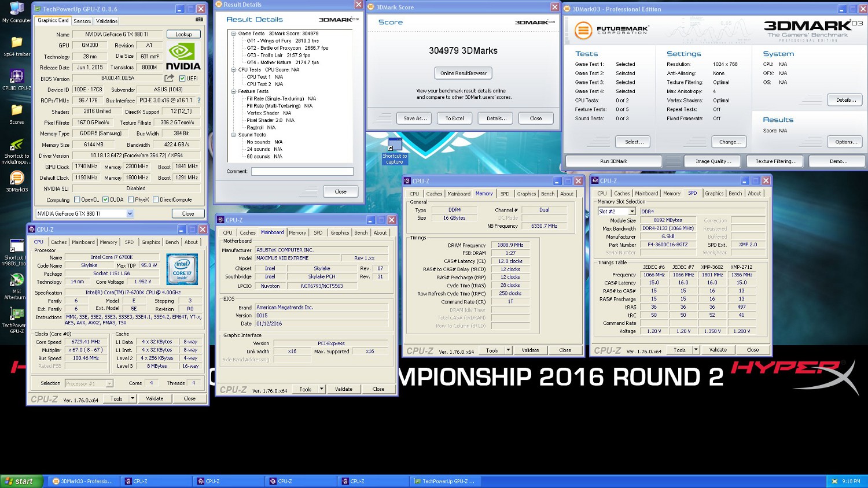Screen dimensions: 868x488
Task: Toggle the UEFI checkbox in GPU-Z
Action: [182, 79]
